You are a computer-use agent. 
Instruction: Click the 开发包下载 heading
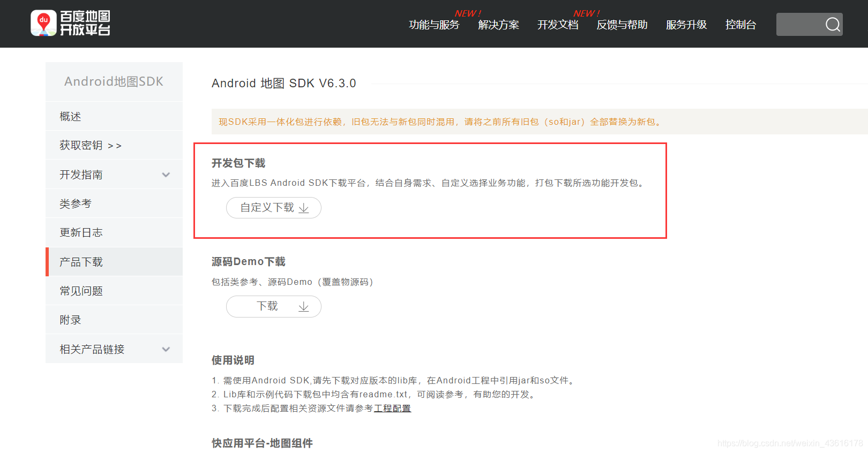[x=238, y=163]
